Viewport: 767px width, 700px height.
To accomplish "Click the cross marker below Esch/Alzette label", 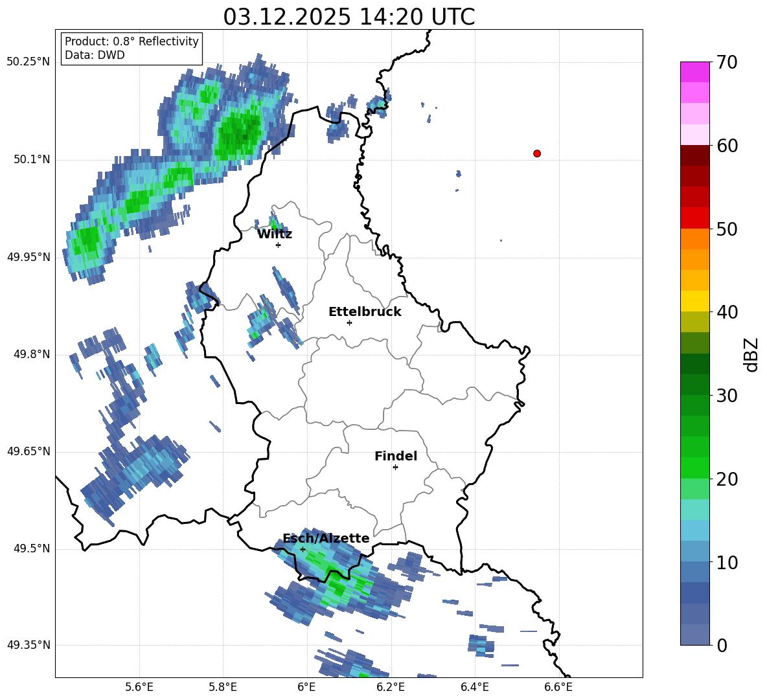I will click(303, 549).
